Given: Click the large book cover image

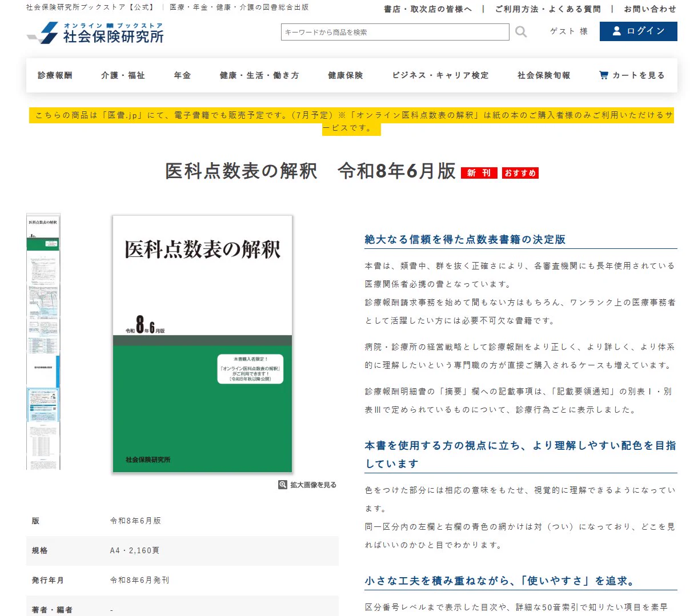Looking at the screenshot, I should 202,344.
